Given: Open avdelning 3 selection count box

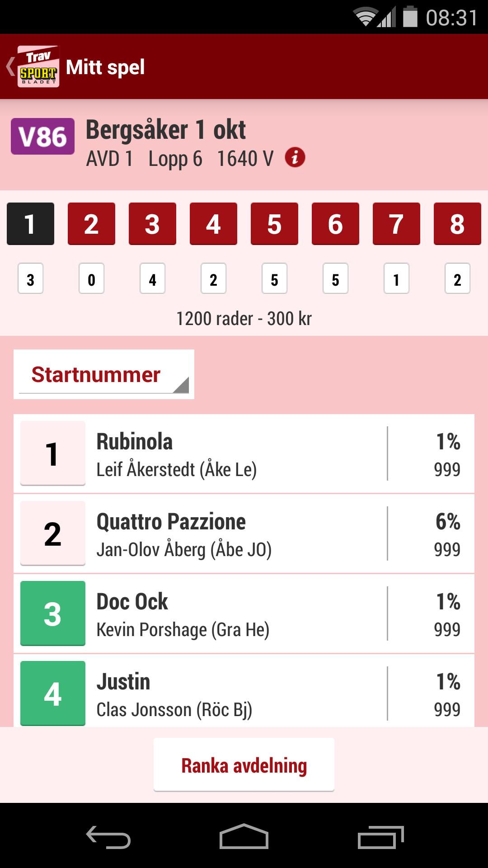Looking at the screenshot, I should (x=152, y=279).
